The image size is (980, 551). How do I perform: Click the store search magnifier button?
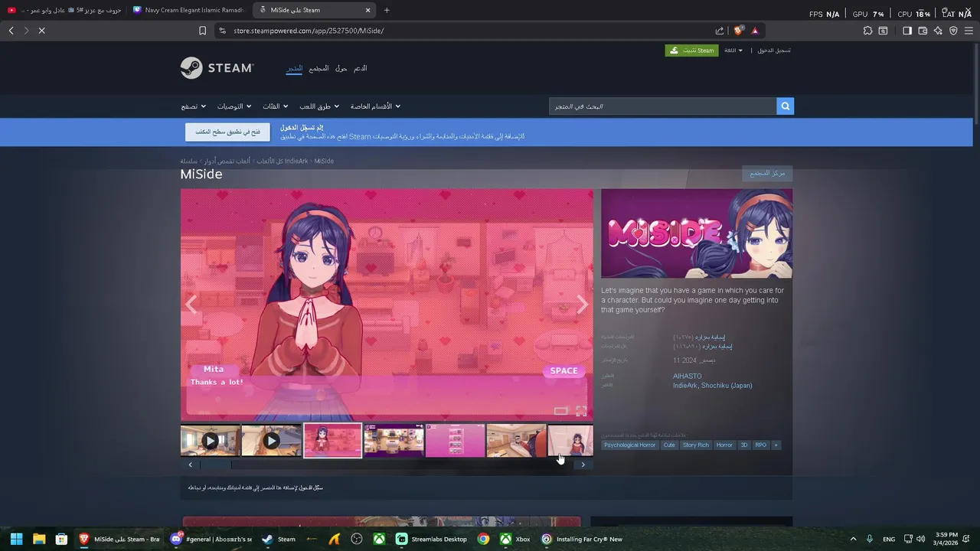coord(785,106)
